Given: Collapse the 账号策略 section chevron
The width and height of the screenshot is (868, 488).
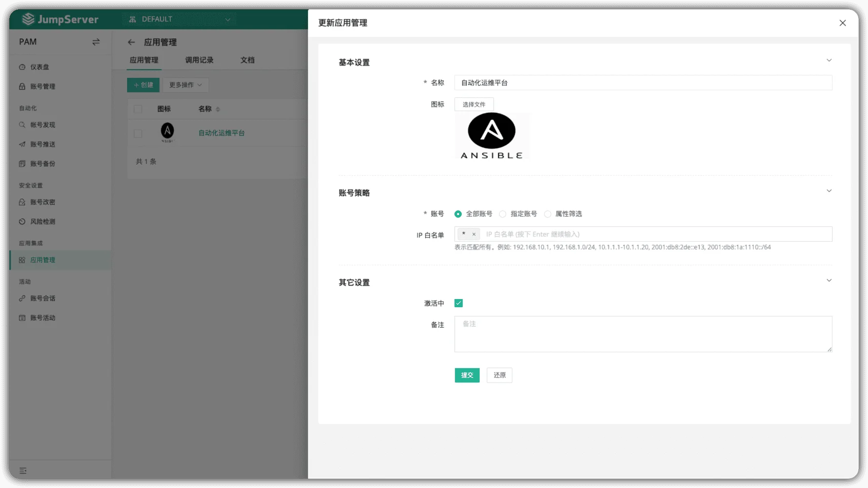Looking at the screenshot, I should 829,191.
